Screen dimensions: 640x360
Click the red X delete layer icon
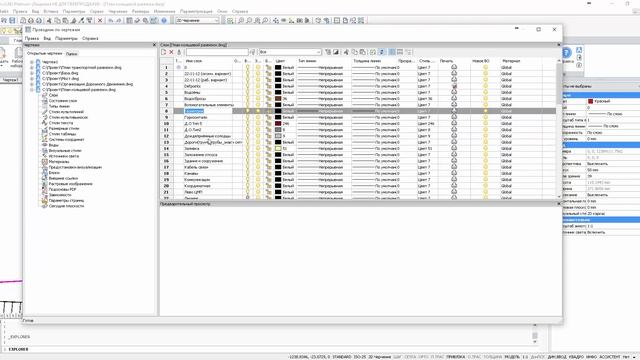click(x=171, y=52)
